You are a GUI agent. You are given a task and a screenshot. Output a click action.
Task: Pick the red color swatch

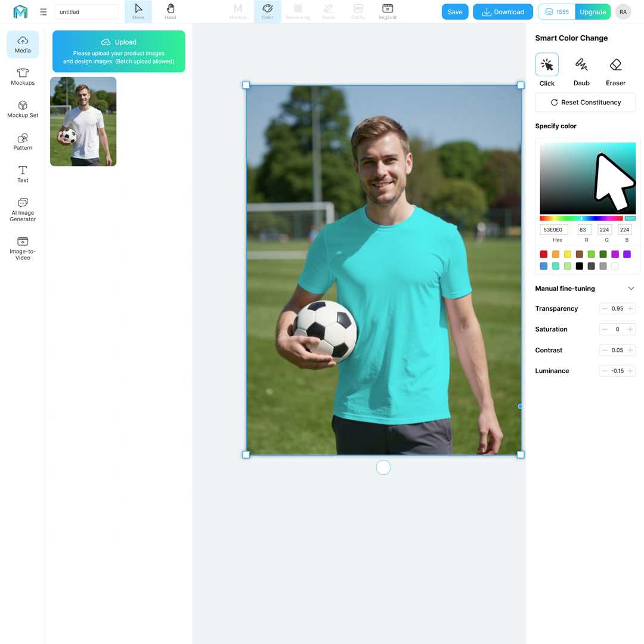[x=543, y=254]
